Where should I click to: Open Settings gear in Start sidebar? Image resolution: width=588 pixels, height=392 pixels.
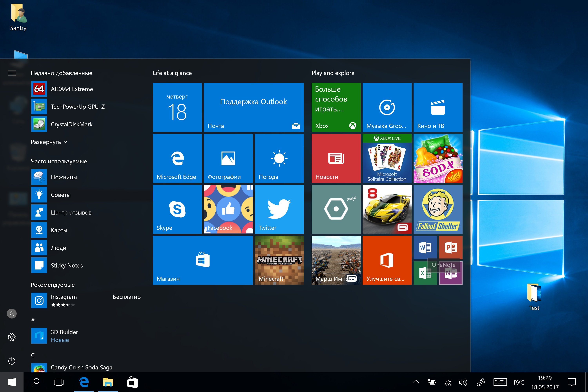coord(12,337)
